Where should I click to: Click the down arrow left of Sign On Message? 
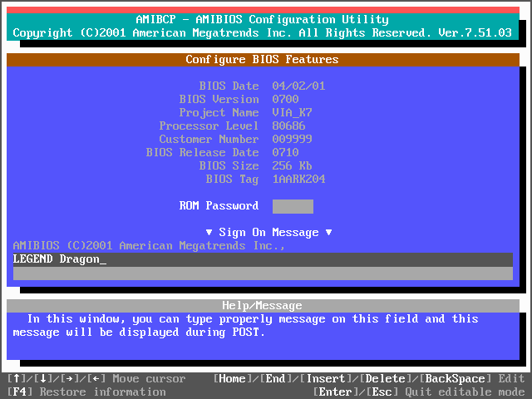pos(209,233)
